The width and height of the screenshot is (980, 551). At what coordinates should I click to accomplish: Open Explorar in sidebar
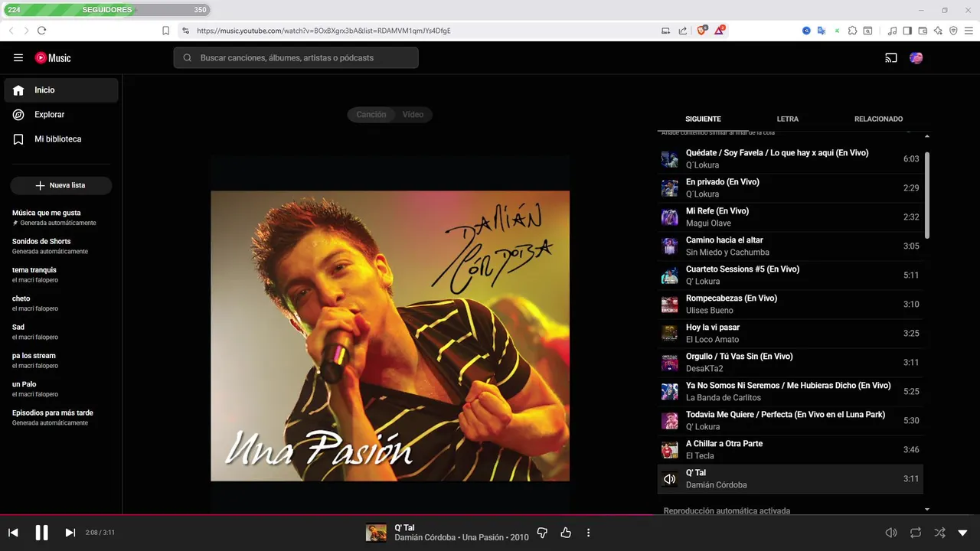(x=61, y=114)
